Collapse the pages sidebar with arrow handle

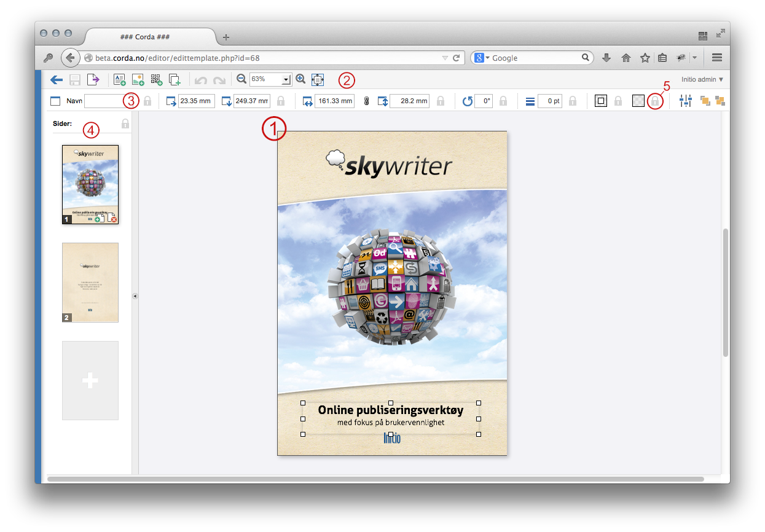[135, 296]
